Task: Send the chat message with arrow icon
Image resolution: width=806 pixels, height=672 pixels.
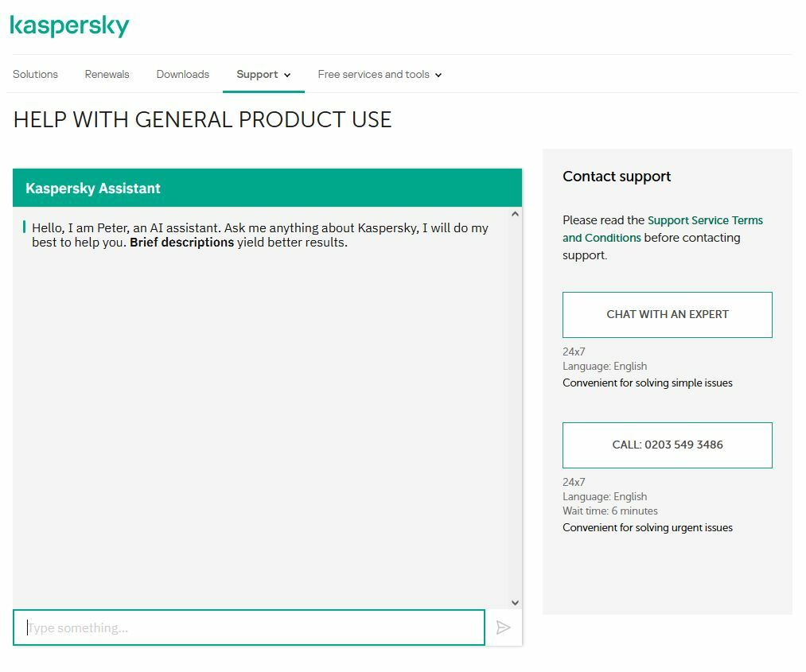Action: 503,627
